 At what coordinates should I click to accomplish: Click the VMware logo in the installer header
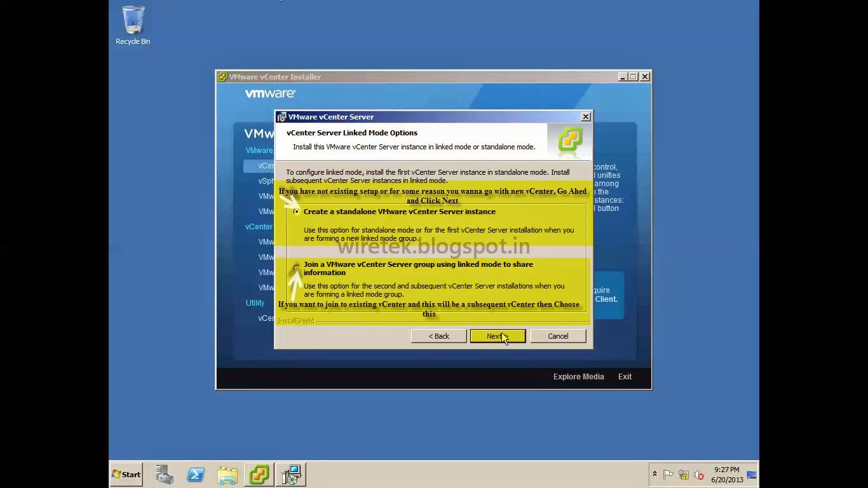click(x=269, y=93)
